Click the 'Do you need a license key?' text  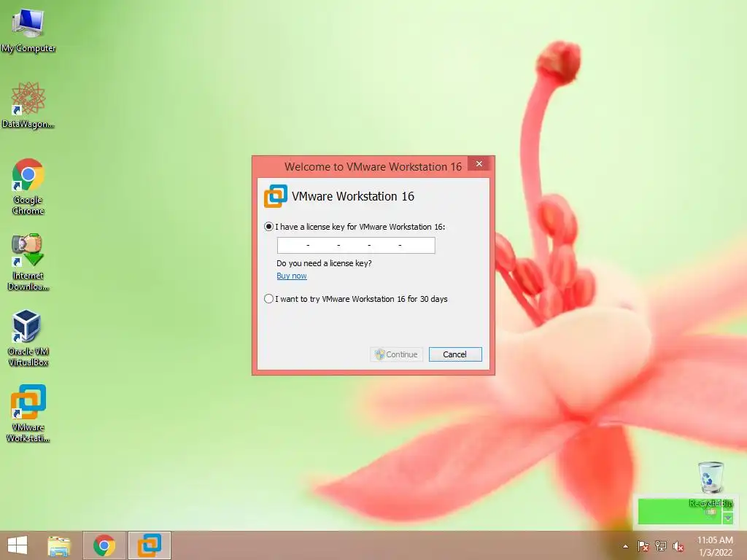324,263
